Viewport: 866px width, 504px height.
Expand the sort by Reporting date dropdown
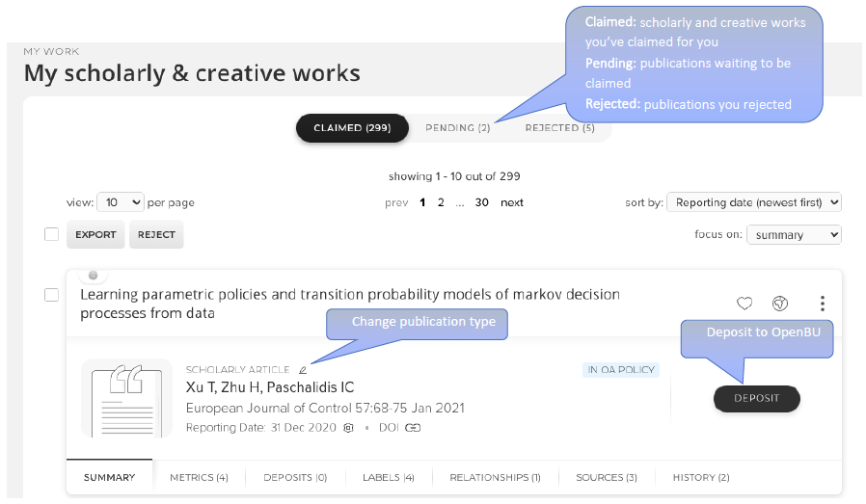[754, 202]
